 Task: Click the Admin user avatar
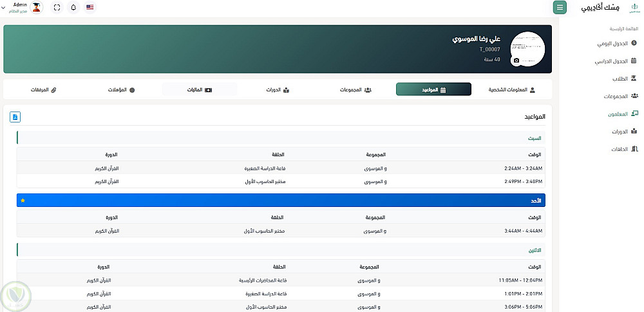[37, 7]
